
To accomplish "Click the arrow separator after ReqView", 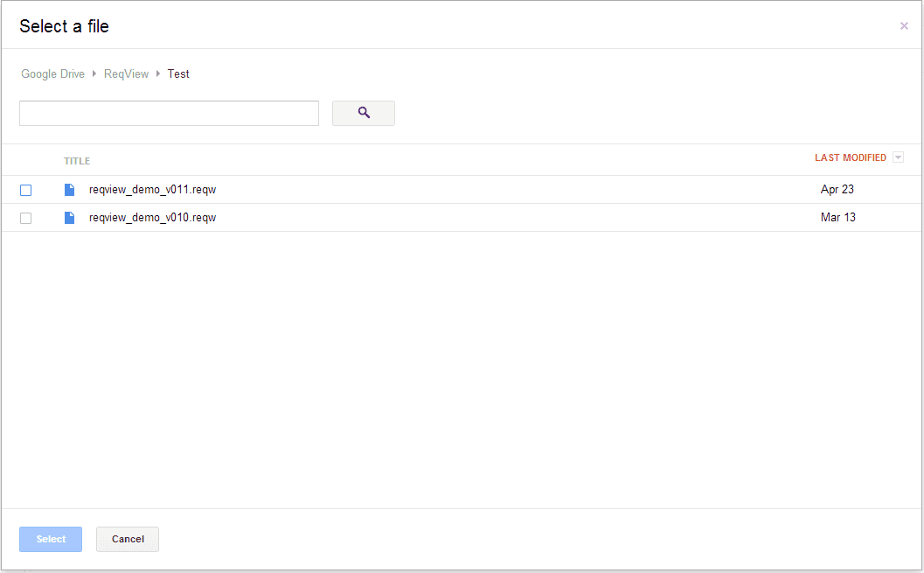I will pos(158,73).
